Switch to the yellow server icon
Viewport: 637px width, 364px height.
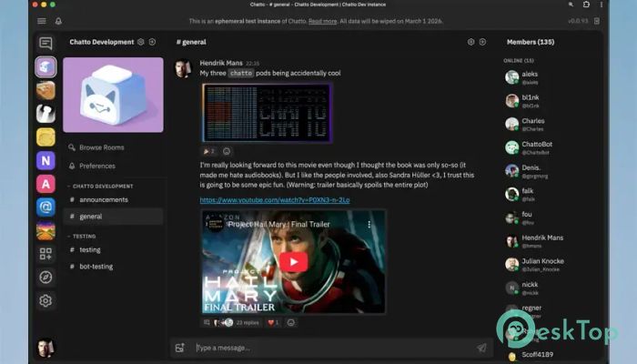(x=45, y=137)
